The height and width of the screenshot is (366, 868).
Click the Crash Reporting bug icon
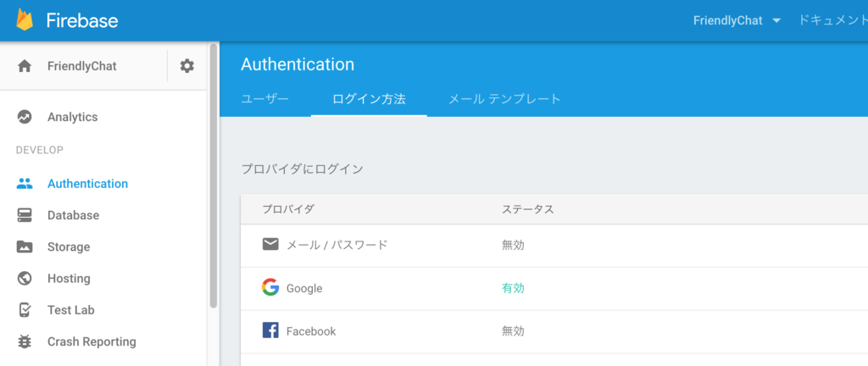tap(25, 341)
